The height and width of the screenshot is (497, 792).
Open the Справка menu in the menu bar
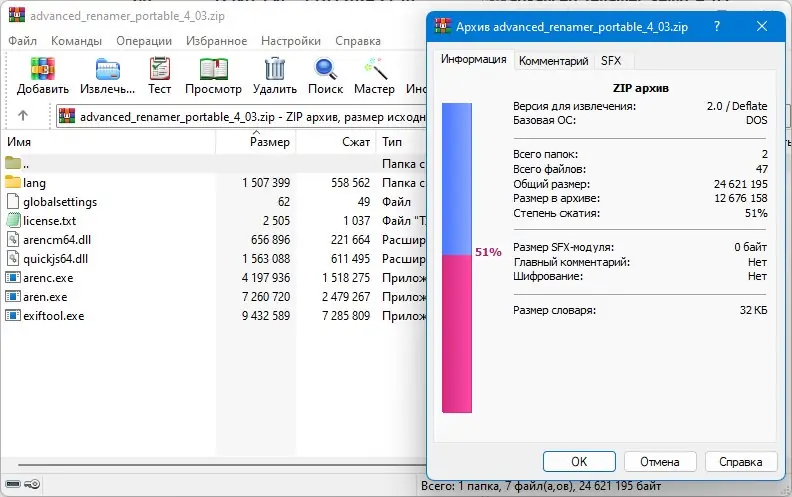(x=358, y=41)
